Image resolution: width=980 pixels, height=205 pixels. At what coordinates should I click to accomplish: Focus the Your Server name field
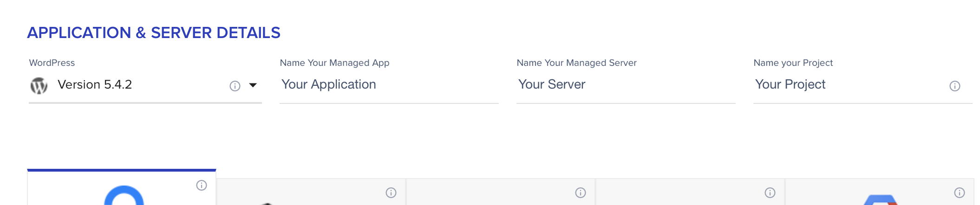[626, 85]
